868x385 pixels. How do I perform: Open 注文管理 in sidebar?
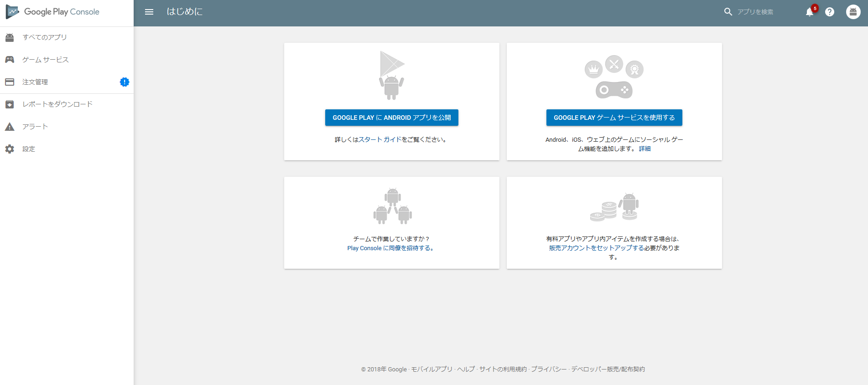tap(67, 82)
